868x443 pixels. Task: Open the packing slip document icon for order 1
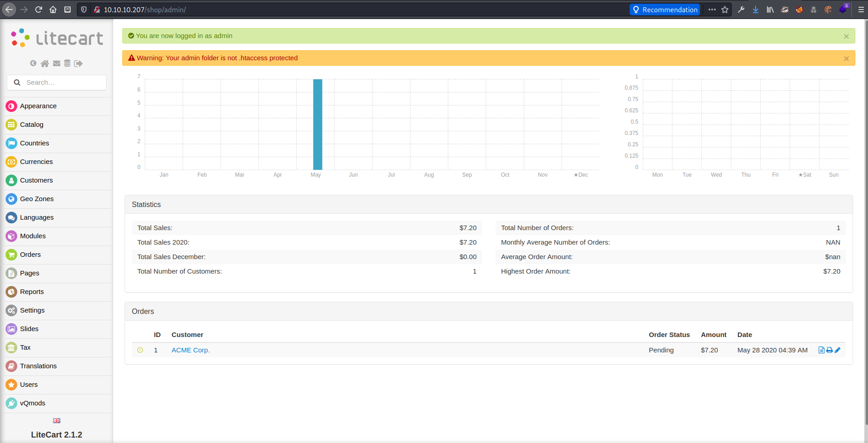821,350
